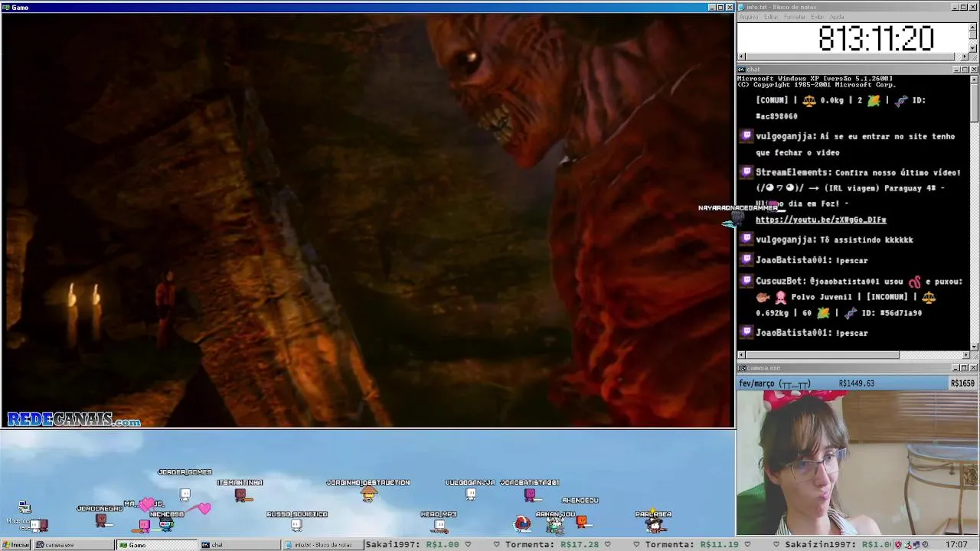Image resolution: width=980 pixels, height=551 pixels.
Task: Click the chat horizontal scrollbar left arrow
Action: pos(741,355)
